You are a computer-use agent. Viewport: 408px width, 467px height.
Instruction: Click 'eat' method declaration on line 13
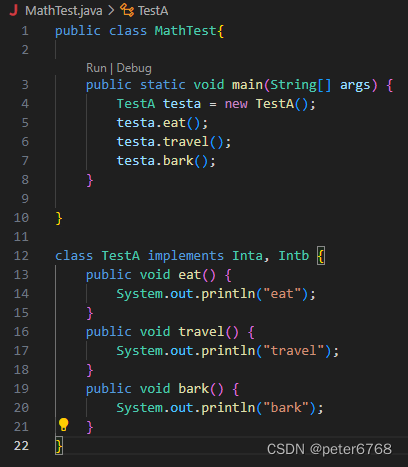(x=190, y=275)
